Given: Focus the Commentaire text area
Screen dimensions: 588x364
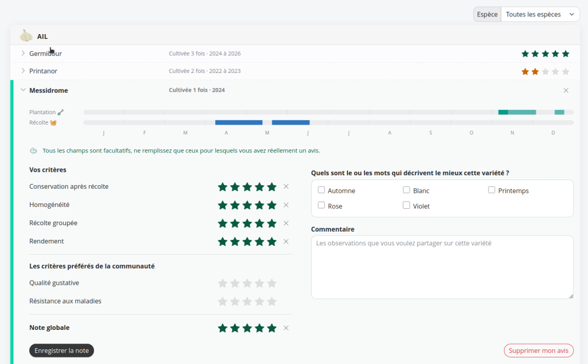Looking at the screenshot, I should coord(442,268).
